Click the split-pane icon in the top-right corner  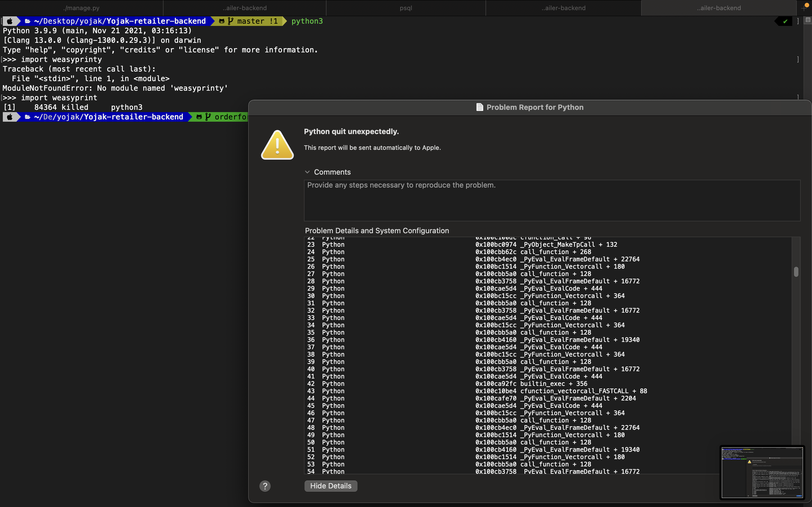coord(808,21)
